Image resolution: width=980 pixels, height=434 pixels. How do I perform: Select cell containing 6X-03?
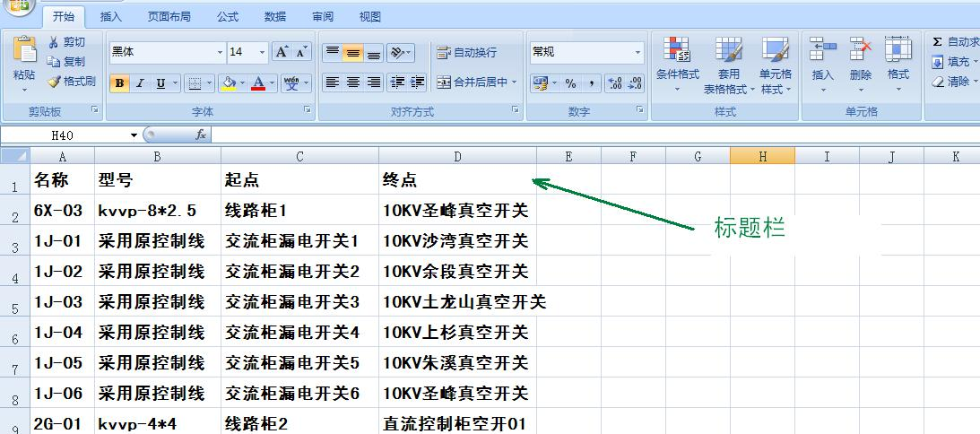(x=63, y=211)
